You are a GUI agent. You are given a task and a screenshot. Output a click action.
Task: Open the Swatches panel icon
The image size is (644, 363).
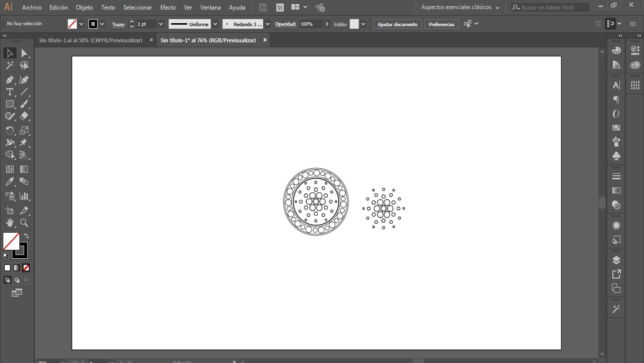coord(616,127)
